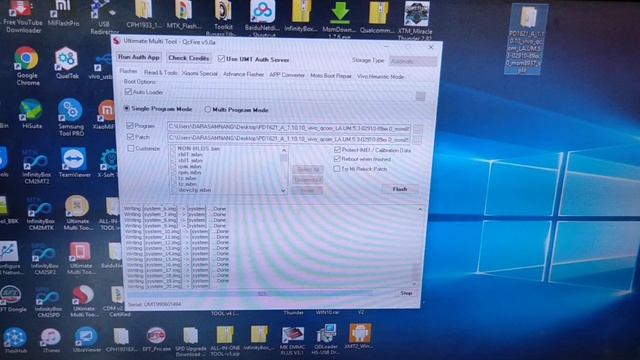This screenshot has width=640, height=360.
Task: Open the MK EMMC PLUS V3.1 icon
Action: 292,341
